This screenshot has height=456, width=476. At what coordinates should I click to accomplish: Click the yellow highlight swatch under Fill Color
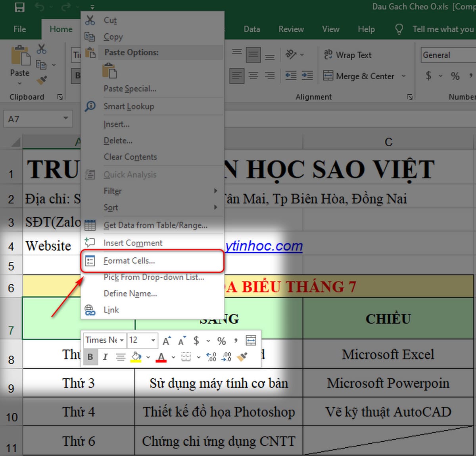coord(136,361)
